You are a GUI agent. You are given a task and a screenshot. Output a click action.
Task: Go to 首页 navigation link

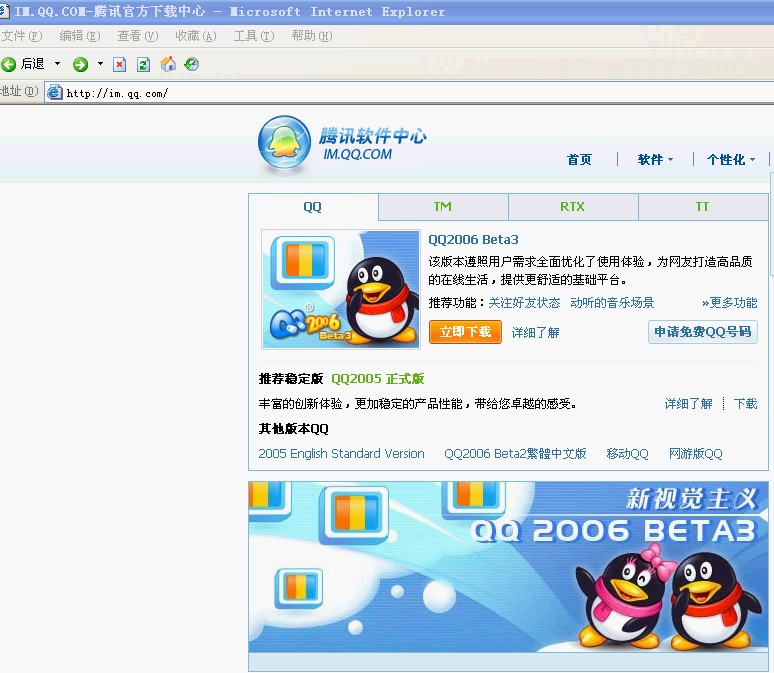click(x=579, y=159)
